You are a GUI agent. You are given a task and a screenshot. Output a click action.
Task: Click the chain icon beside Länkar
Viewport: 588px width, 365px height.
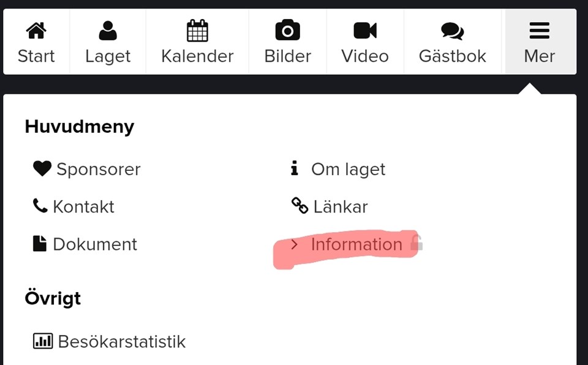[x=300, y=206]
